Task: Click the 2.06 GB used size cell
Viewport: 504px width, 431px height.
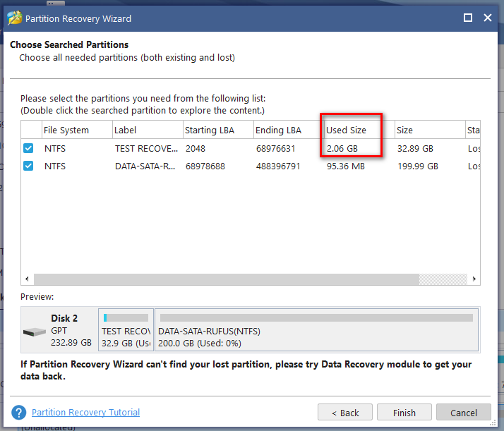Action: (x=342, y=148)
